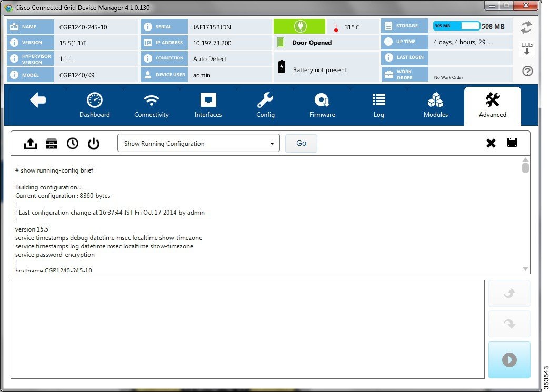This screenshot has height=392, width=550.
Task: Click the Serial info icon
Action: click(148, 27)
